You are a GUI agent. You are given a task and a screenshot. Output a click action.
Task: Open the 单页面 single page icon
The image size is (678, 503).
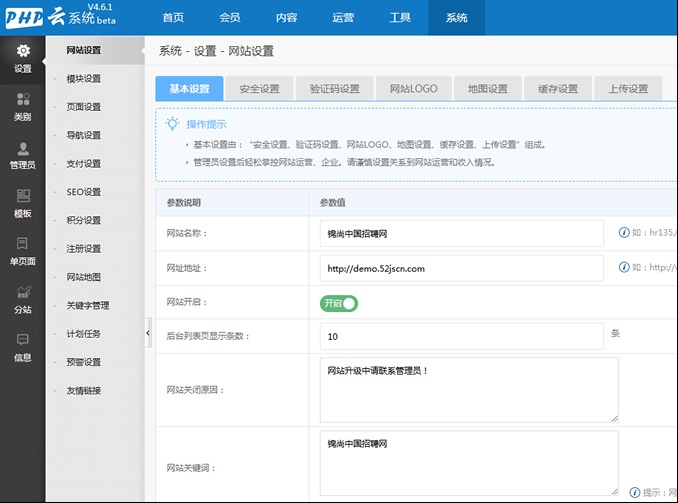pos(22,243)
